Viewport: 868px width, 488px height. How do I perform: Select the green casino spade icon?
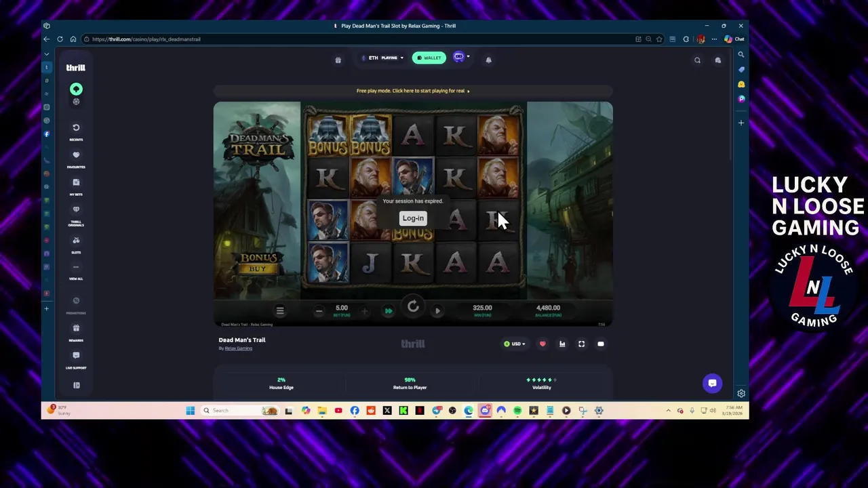tap(76, 89)
